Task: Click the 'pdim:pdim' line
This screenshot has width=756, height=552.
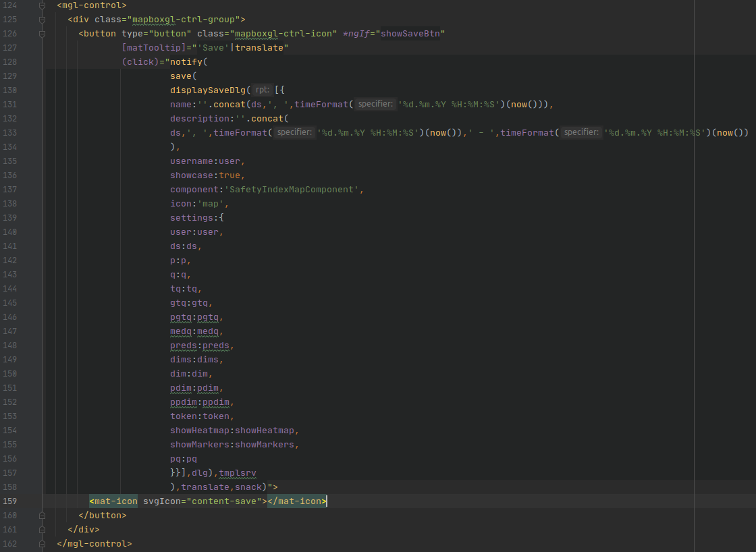Action: click(x=197, y=388)
